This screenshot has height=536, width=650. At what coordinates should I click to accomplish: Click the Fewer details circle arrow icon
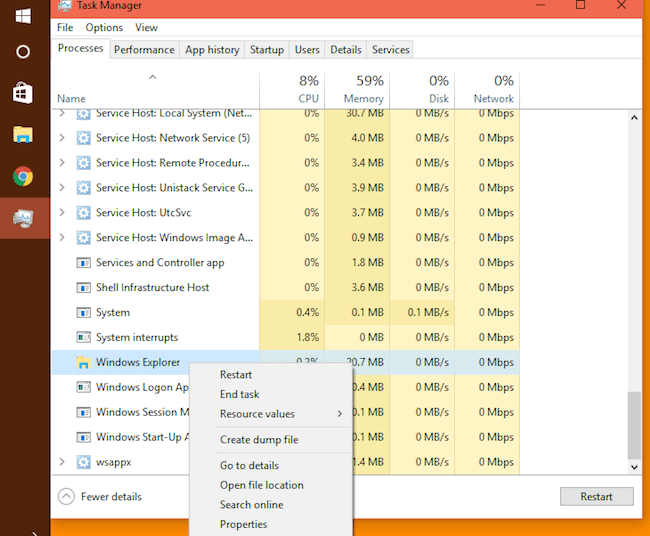tap(66, 497)
